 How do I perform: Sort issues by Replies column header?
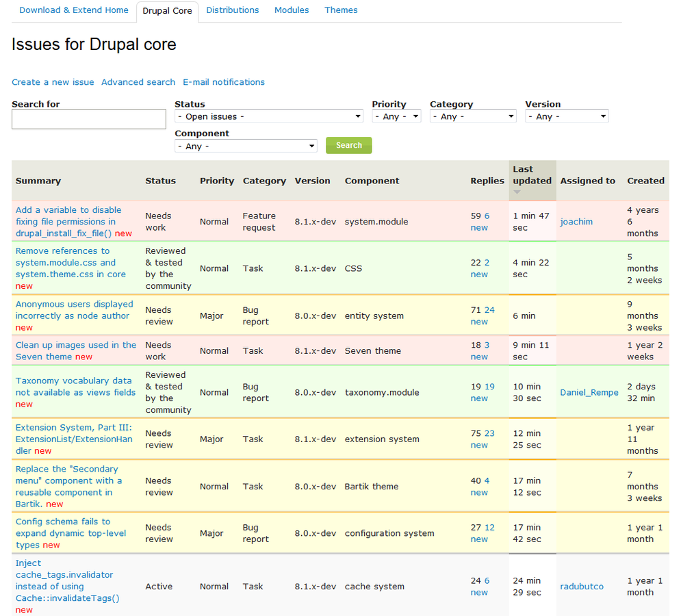click(x=487, y=181)
